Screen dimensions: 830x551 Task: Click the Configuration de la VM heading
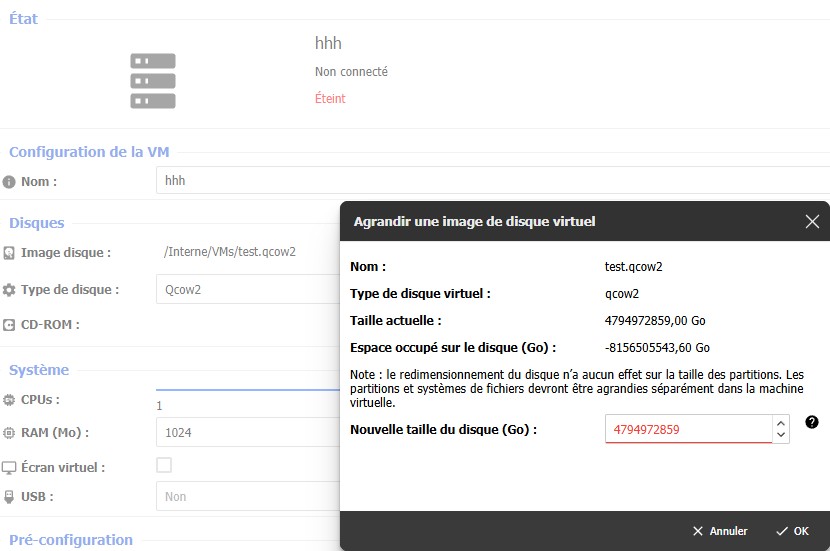[x=89, y=152]
